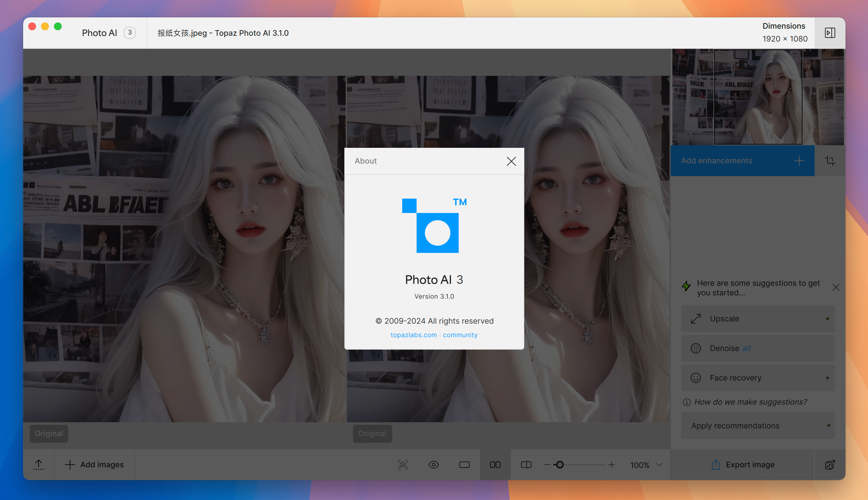The height and width of the screenshot is (500, 868).
Task: Toggle the eye visibility icon
Action: (433, 464)
